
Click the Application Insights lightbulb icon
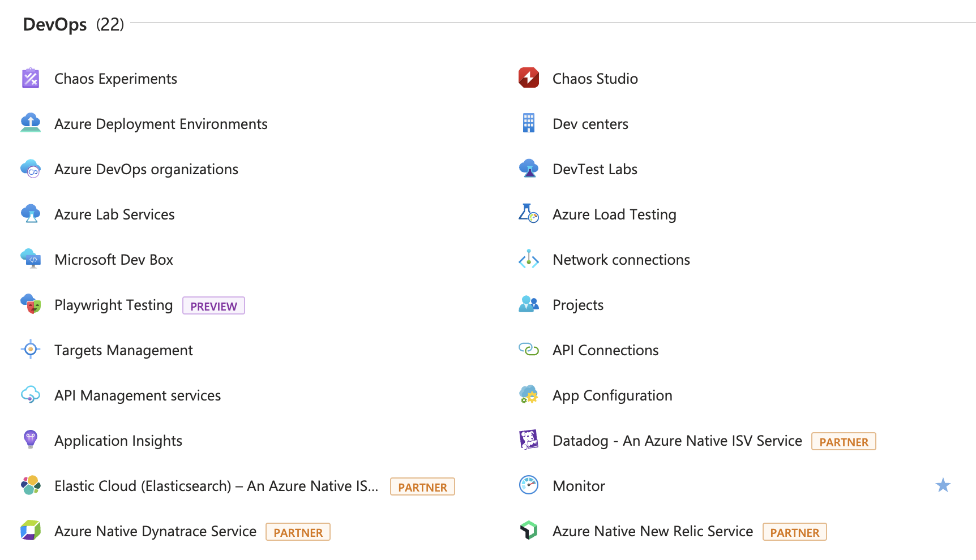[x=31, y=440]
